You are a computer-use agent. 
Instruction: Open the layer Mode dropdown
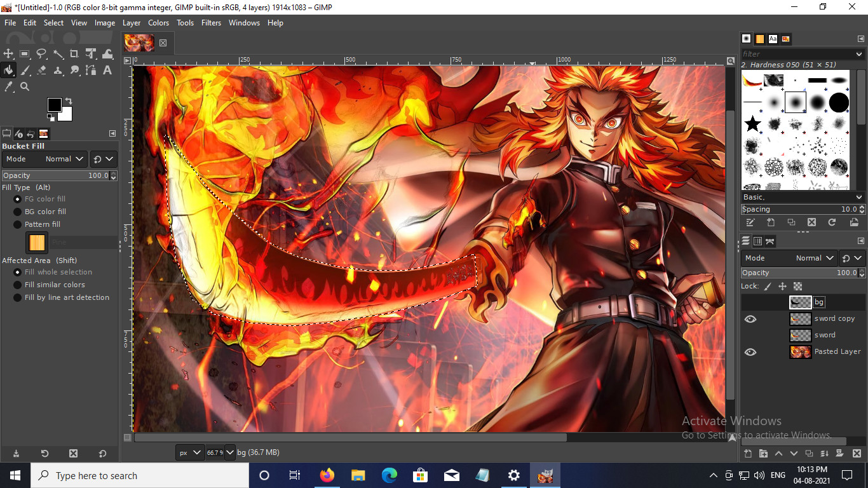[x=789, y=258]
